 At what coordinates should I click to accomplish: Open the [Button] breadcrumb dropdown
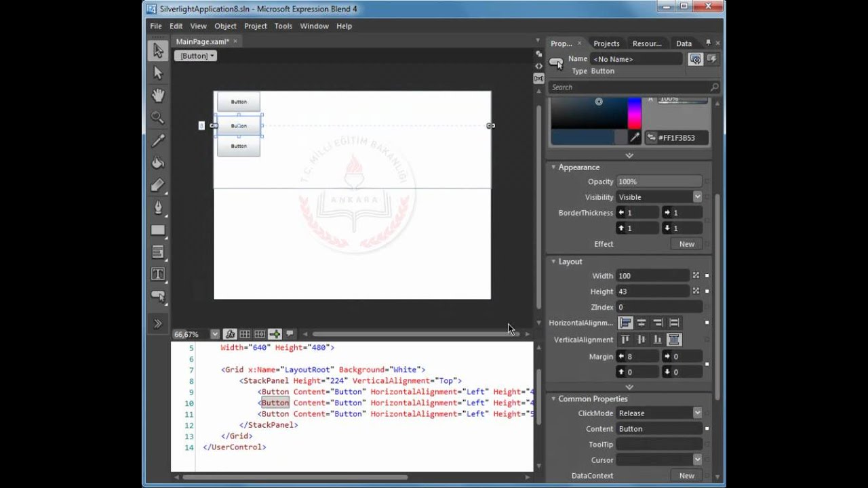195,56
